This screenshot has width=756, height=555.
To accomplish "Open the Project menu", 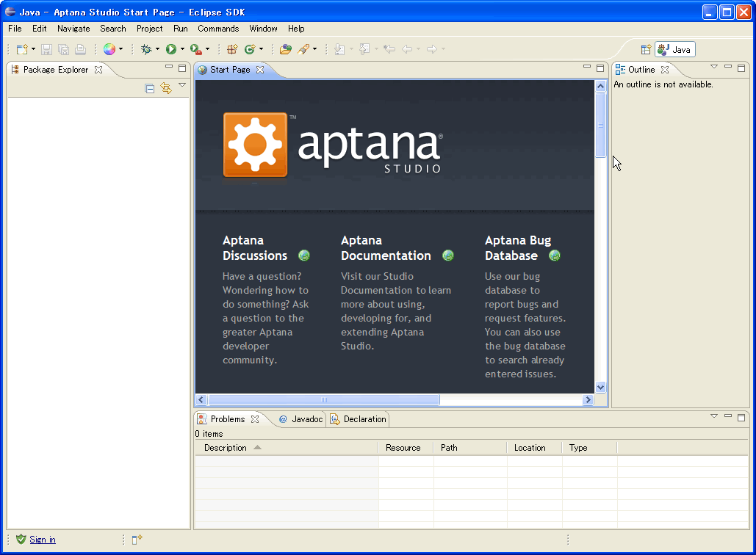I will pos(149,29).
